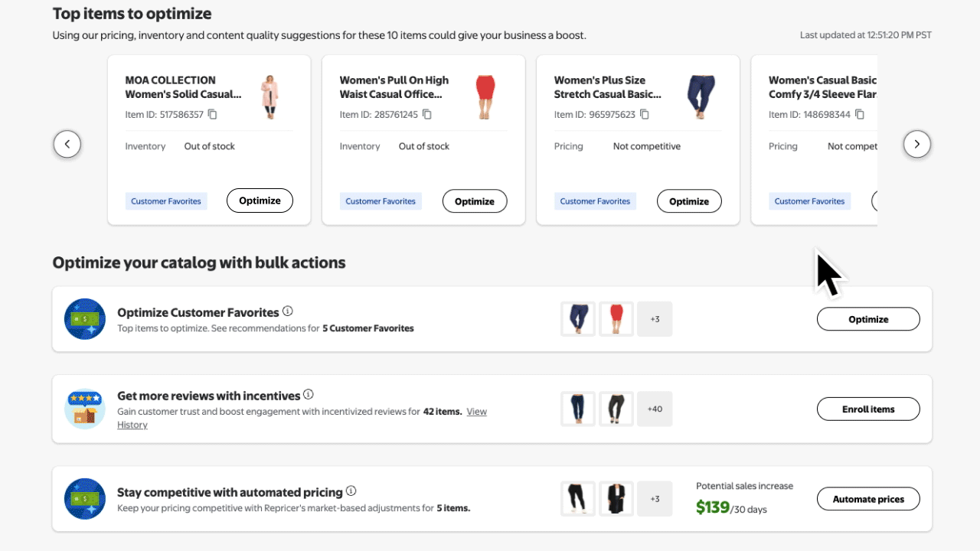Click the storefront reviews badge icon
Viewport: 980px width, 551px height.
[84, 409]
